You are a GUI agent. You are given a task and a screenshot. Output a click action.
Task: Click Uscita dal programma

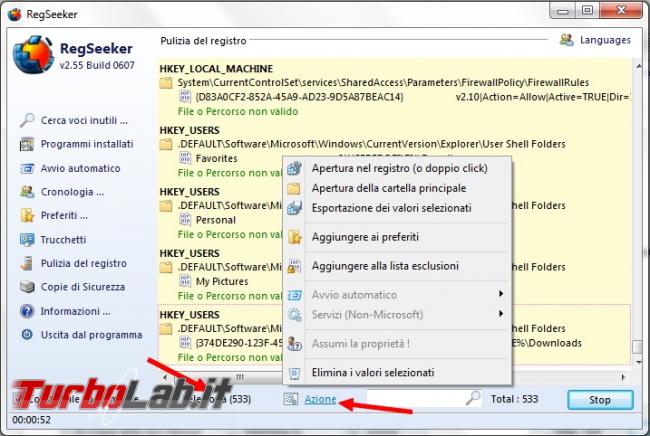[x=91, y=334]
